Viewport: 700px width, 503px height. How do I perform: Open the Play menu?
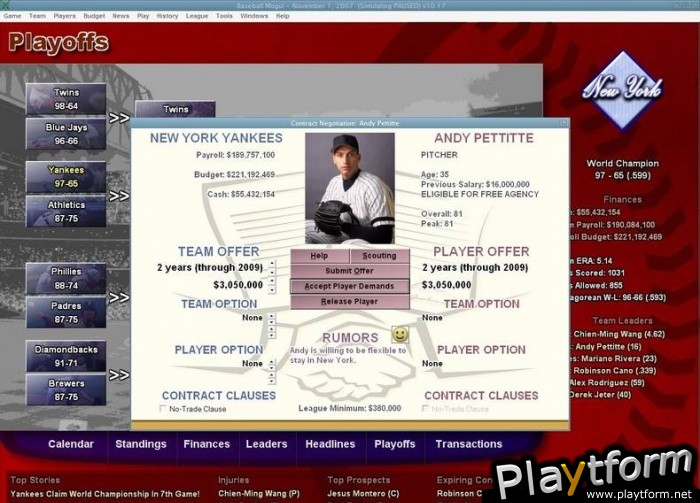pyautogui.click(x=143, y=16)
